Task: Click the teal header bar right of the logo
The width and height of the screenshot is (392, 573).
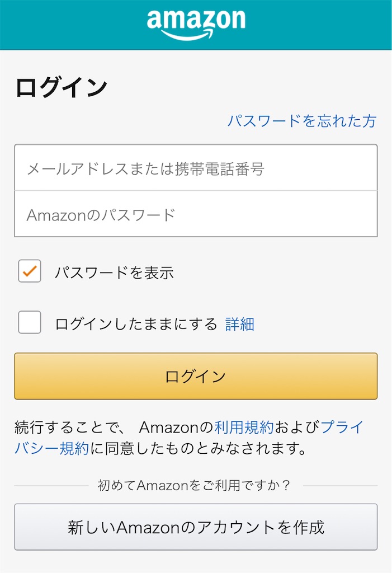Action: (x=319, y=25)
